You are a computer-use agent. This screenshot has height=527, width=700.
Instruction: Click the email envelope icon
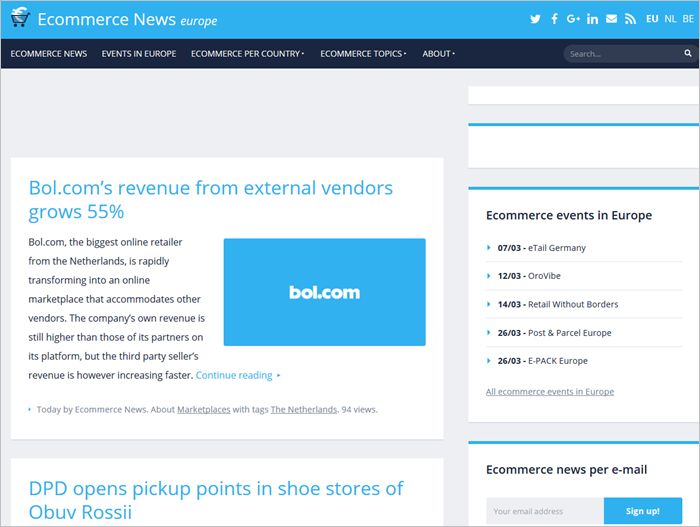pos(611,19)
